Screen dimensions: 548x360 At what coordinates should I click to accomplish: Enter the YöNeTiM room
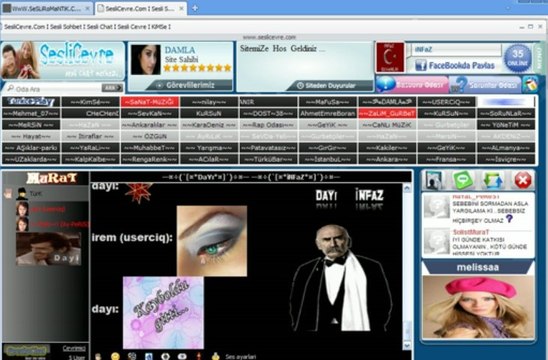pyautogui.click(x=506, y=125)
